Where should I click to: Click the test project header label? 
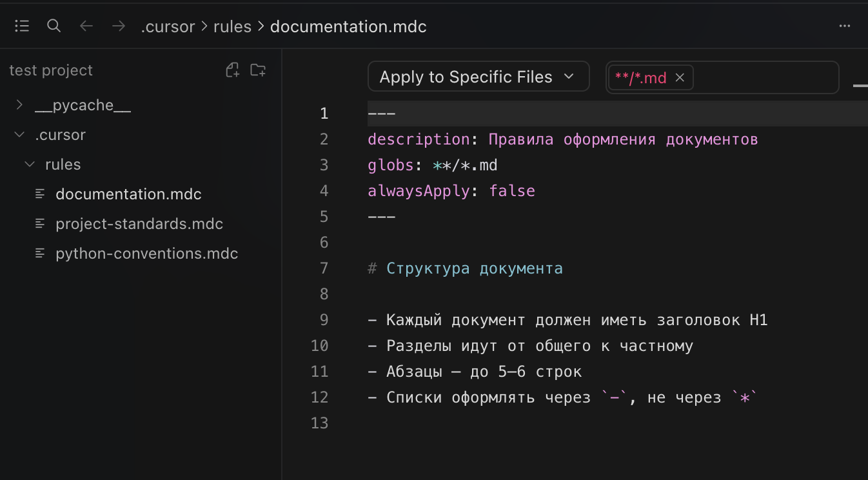click(x=51, y=70)
